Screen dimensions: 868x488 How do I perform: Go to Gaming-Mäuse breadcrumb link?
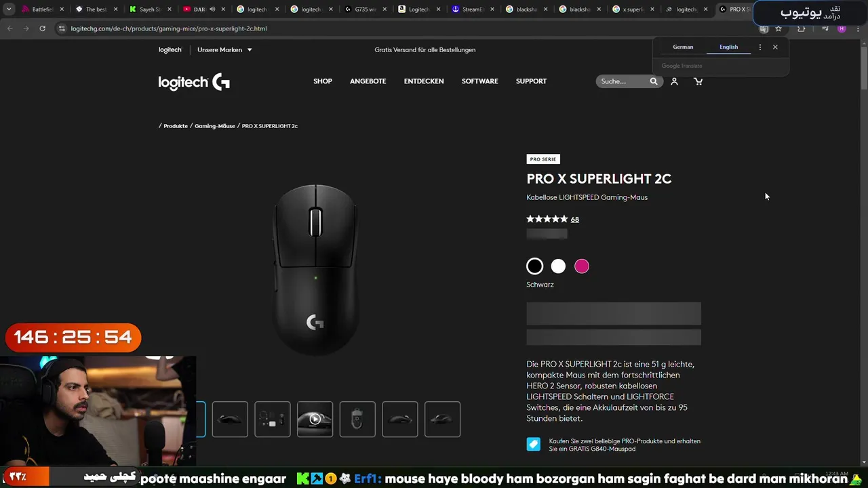click(215, 126)
